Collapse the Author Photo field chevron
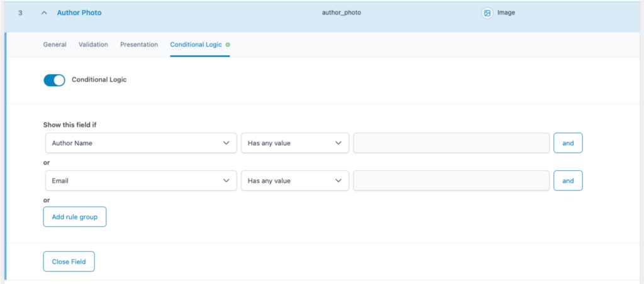Image resolution: width=644 pixels, height=284 pixels. click(x=44, y=13)
